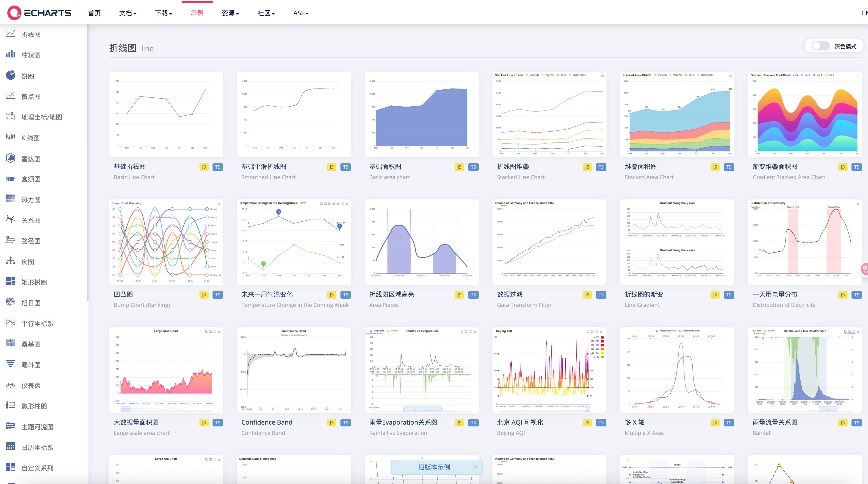Open the 社区 dropdown menu

(x=266, y=13)
